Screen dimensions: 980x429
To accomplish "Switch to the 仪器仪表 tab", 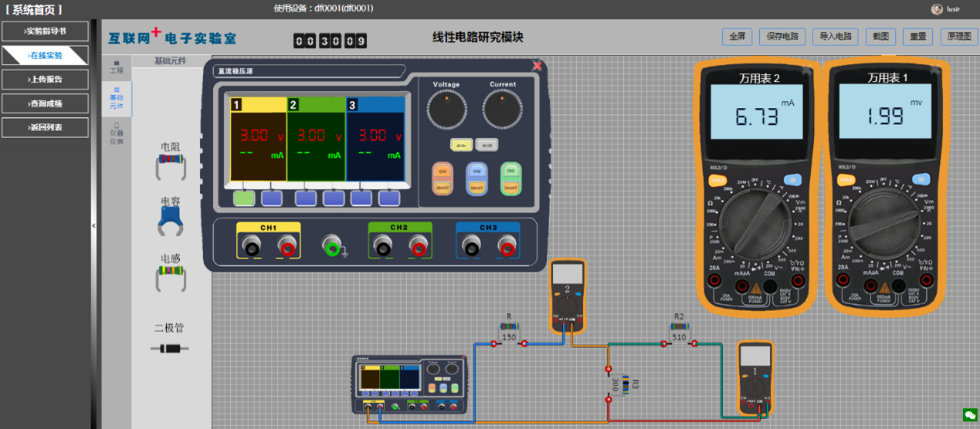I will click(117, 133).
